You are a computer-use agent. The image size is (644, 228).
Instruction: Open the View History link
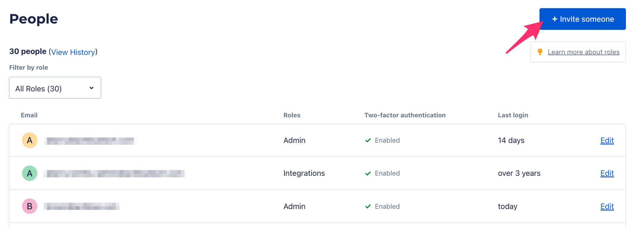(73, 52)
